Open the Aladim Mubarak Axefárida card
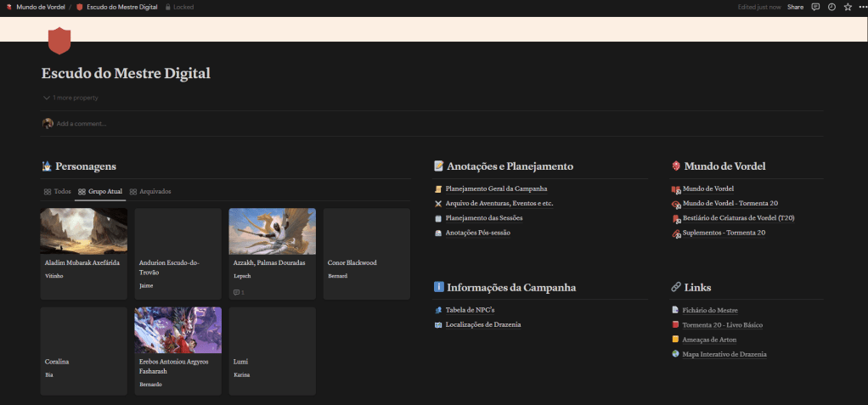 click(83, 253)
